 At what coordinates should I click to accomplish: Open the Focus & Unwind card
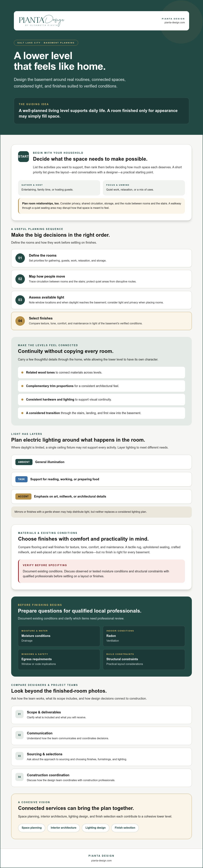point(144,188)
